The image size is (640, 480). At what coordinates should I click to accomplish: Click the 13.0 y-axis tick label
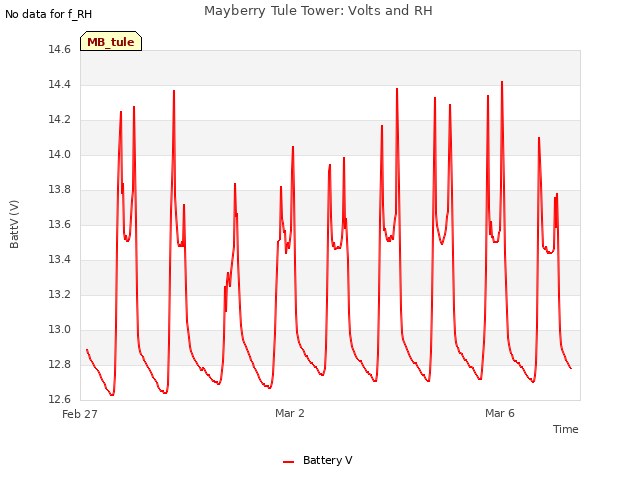click(60, 329)
